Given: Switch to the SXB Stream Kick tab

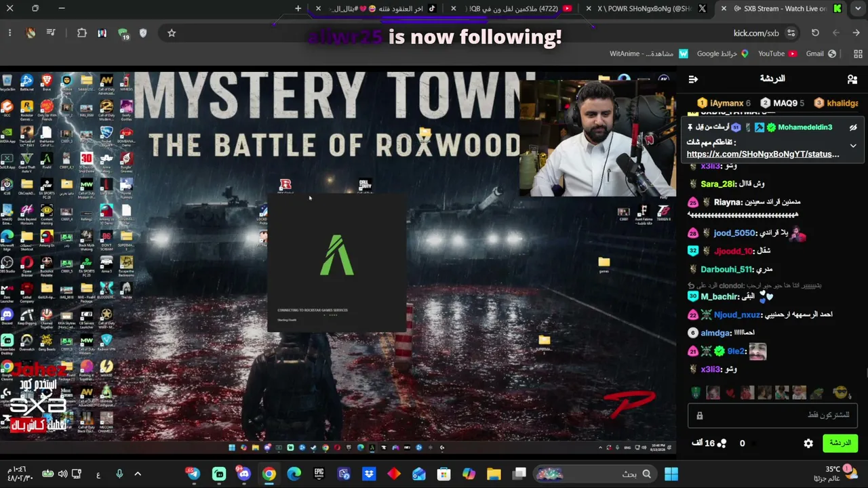Looking at the screenshot, I should [780, 9].
